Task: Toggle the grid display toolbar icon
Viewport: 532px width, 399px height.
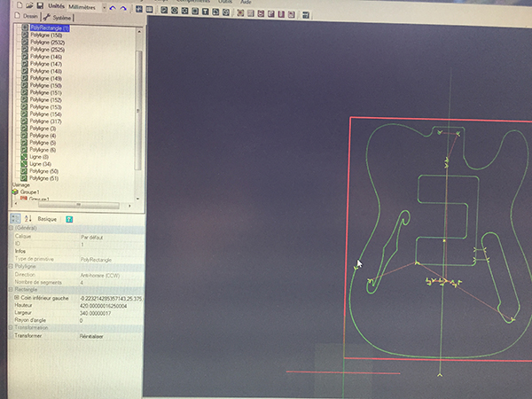Action: pos(149,10)
